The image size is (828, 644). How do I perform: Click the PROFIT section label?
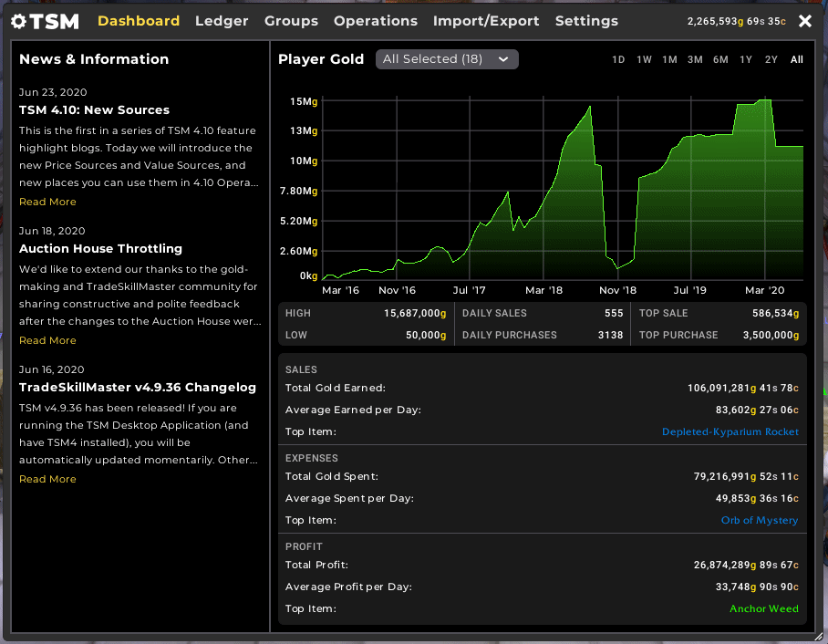304,546
